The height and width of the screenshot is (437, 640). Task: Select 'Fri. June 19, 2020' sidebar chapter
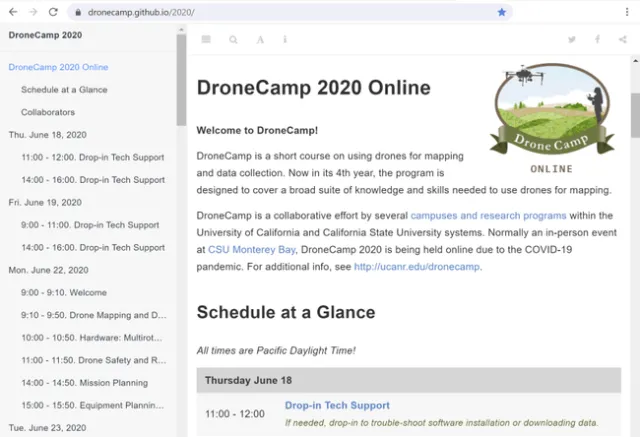click(x=45, y=203)
